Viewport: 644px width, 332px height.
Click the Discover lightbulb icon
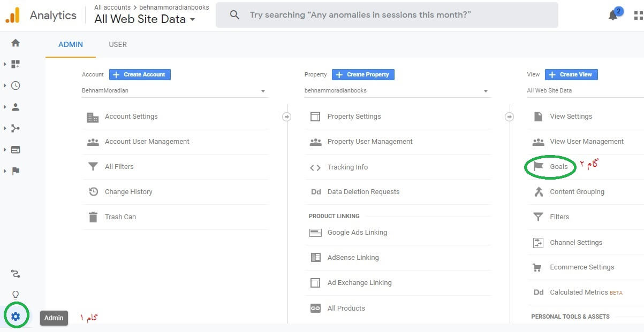(x=16, y=295)
